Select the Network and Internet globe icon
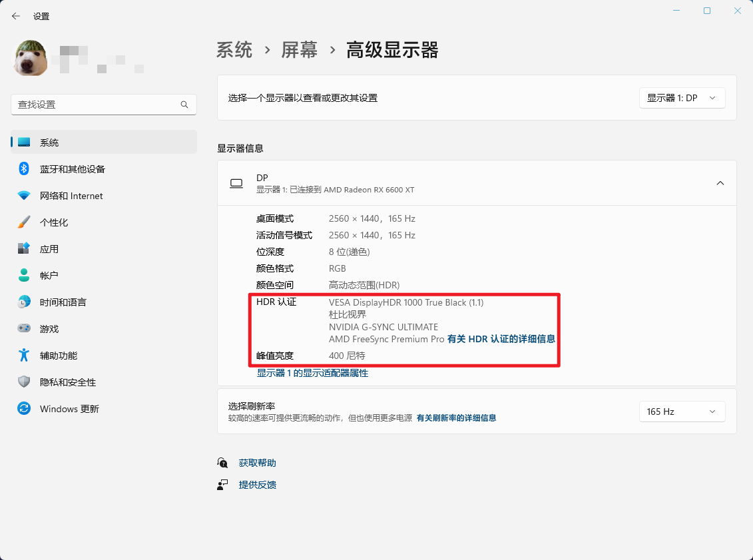The height and width of the screenshot is (560, 753). click(x=24, y=195)
